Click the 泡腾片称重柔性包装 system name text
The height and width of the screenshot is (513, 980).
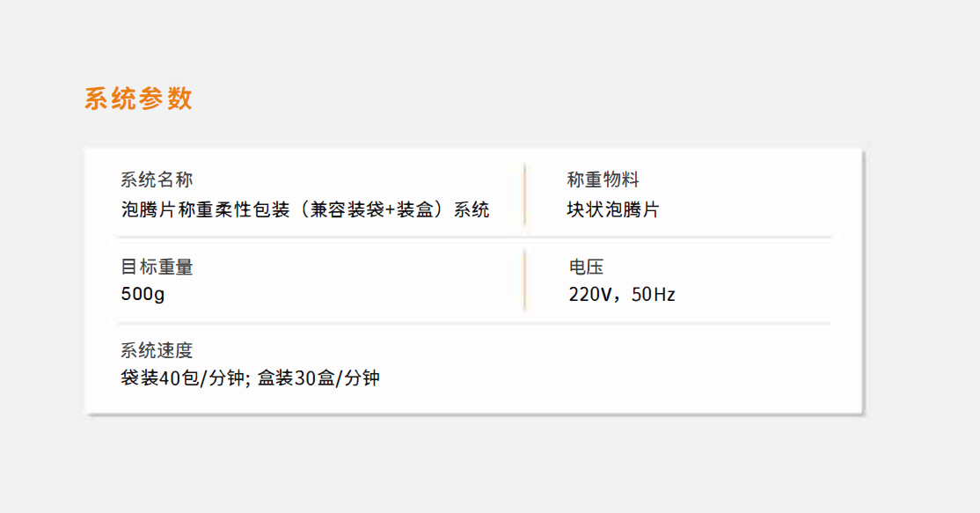pyautogui.click(x=305, y=209)
